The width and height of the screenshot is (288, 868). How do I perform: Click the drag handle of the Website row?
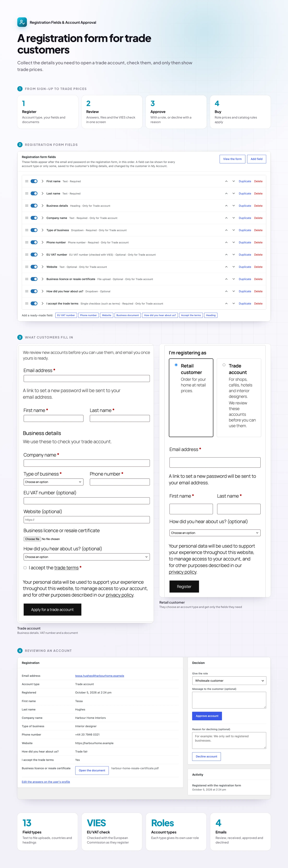pos(27,267)
